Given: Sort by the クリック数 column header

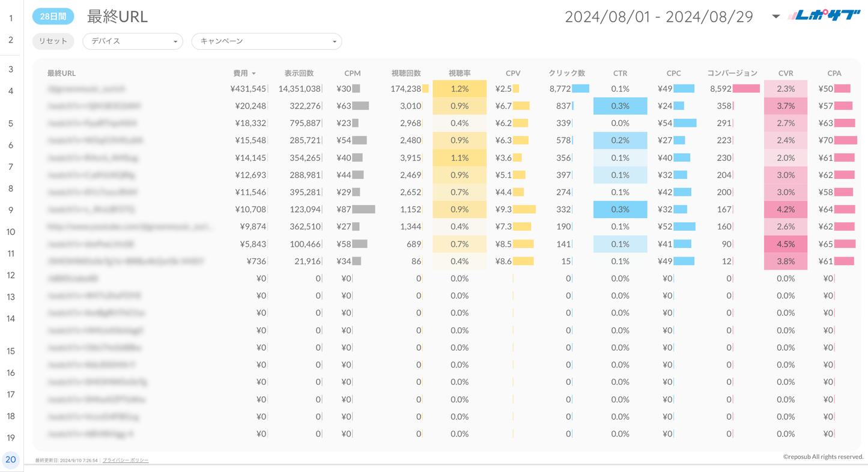Looking at the screenshot, I should click(566, 73).
